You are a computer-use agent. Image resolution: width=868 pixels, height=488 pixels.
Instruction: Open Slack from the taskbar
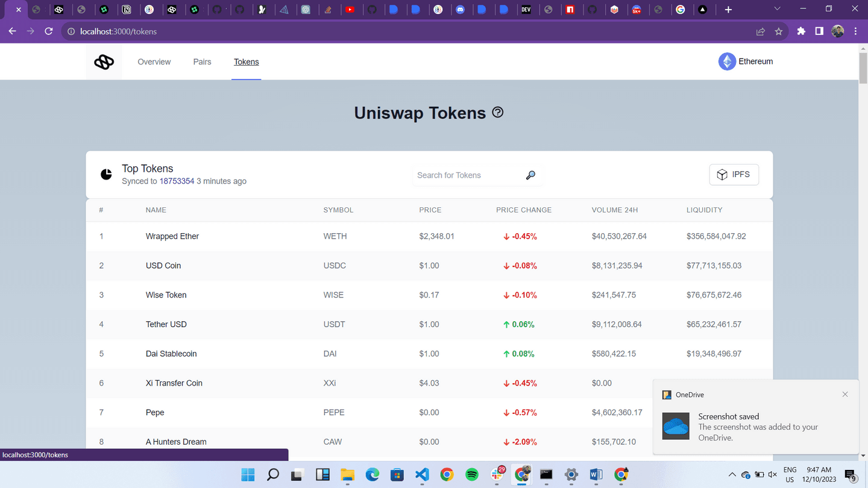[497, 475]
